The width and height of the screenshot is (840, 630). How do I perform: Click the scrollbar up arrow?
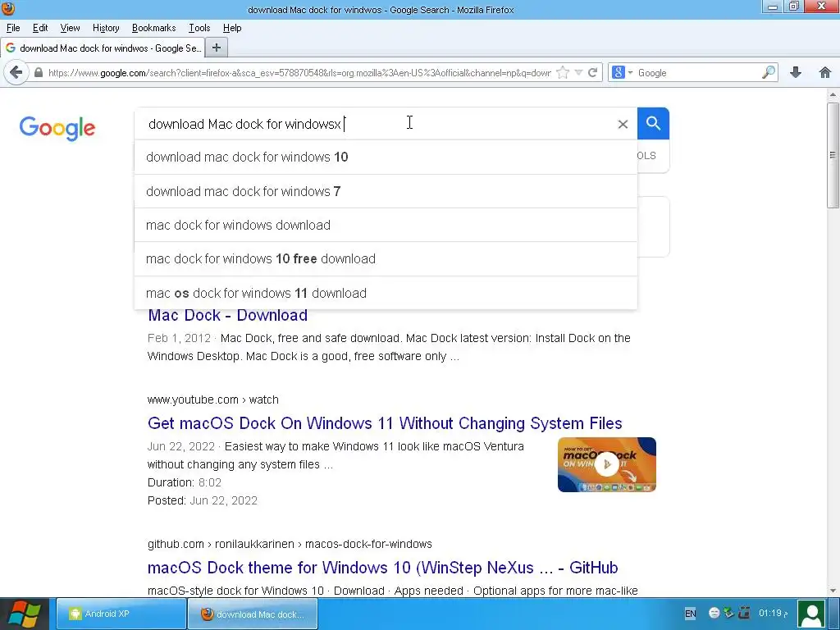833,95
